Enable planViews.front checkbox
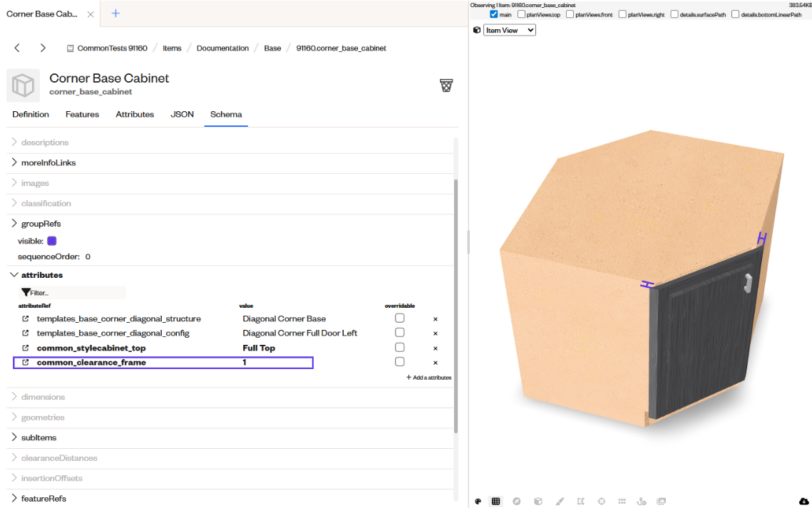The image size is (812, 508). tap(570, 14)
